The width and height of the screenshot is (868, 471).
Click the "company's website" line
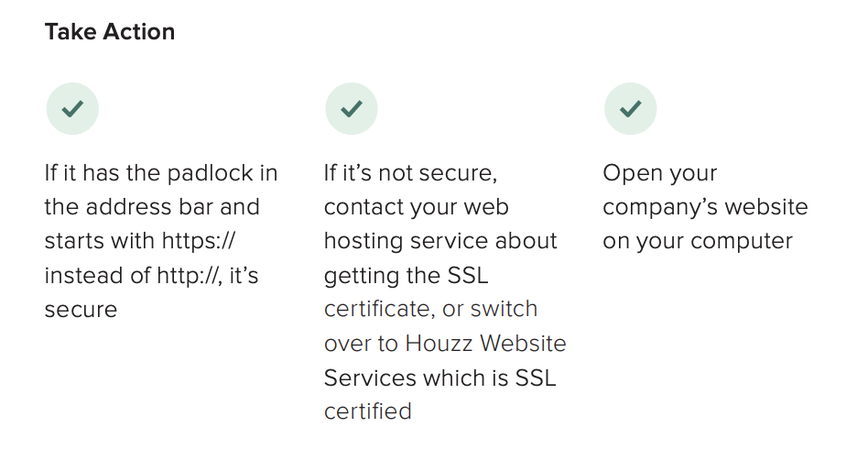click(x=705, y=207)
